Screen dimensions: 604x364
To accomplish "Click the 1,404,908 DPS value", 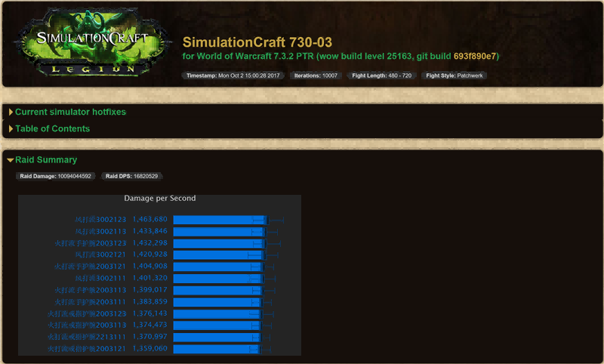I will pos(150,266).
